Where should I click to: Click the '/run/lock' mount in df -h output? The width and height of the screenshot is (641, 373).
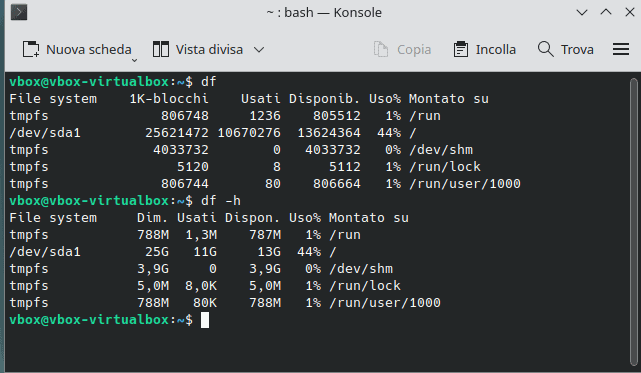pos(365,285)
